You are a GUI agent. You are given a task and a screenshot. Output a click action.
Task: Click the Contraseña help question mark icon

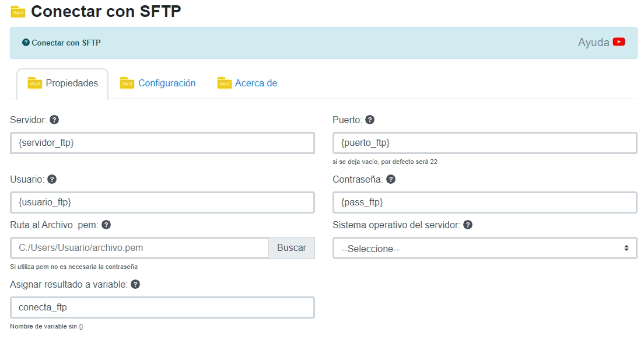pos(391,179)
